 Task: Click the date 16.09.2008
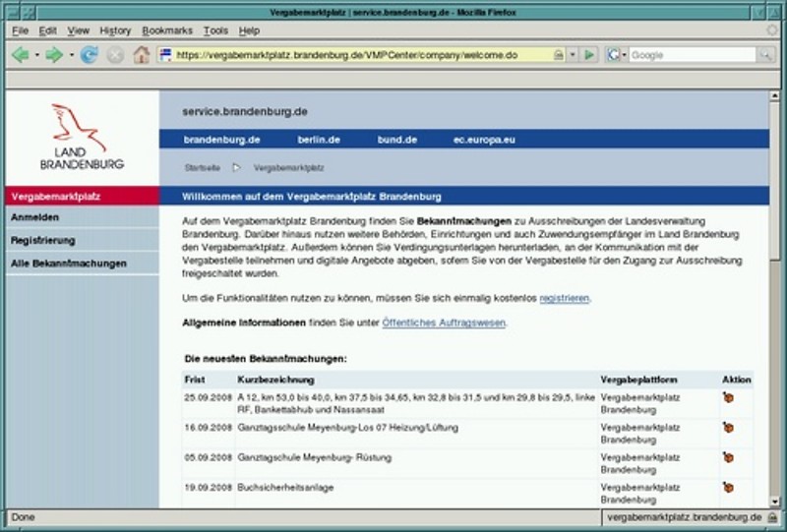(208, 428)
